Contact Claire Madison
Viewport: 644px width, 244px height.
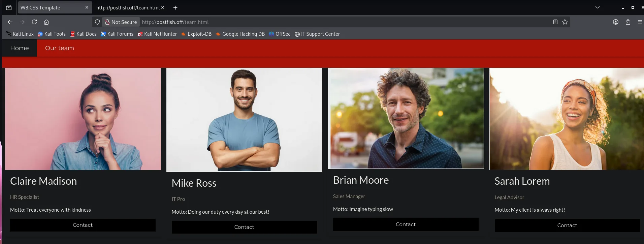83,225
